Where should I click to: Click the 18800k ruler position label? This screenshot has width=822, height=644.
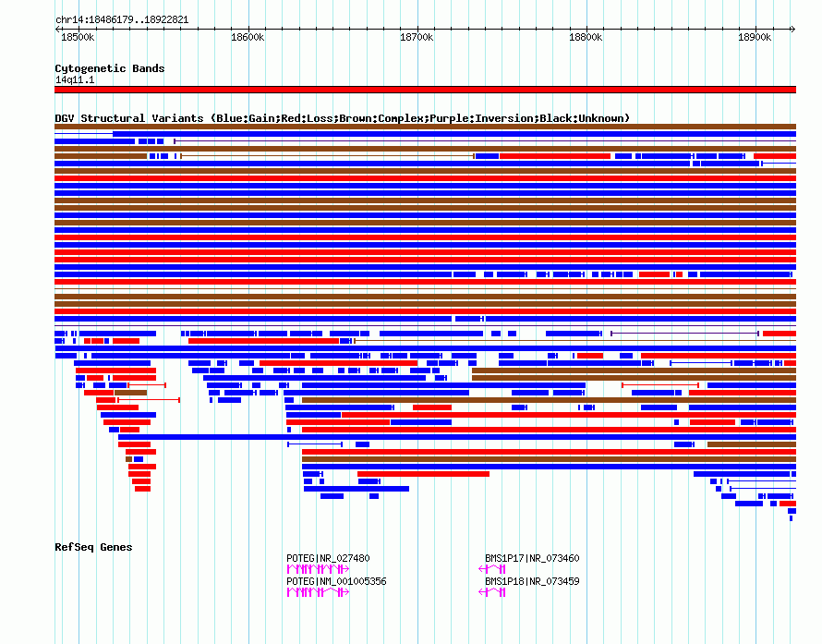[586, 37]
